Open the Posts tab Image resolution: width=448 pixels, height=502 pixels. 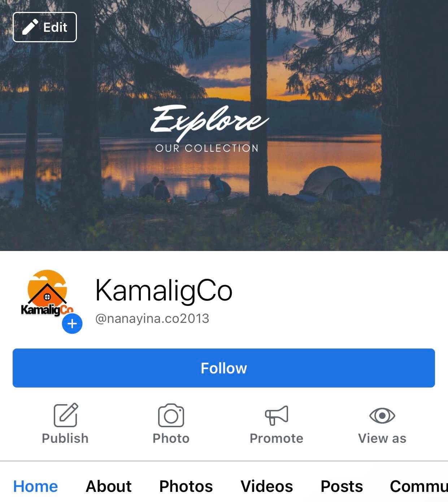pyautogui.click(x=342, y=486)
